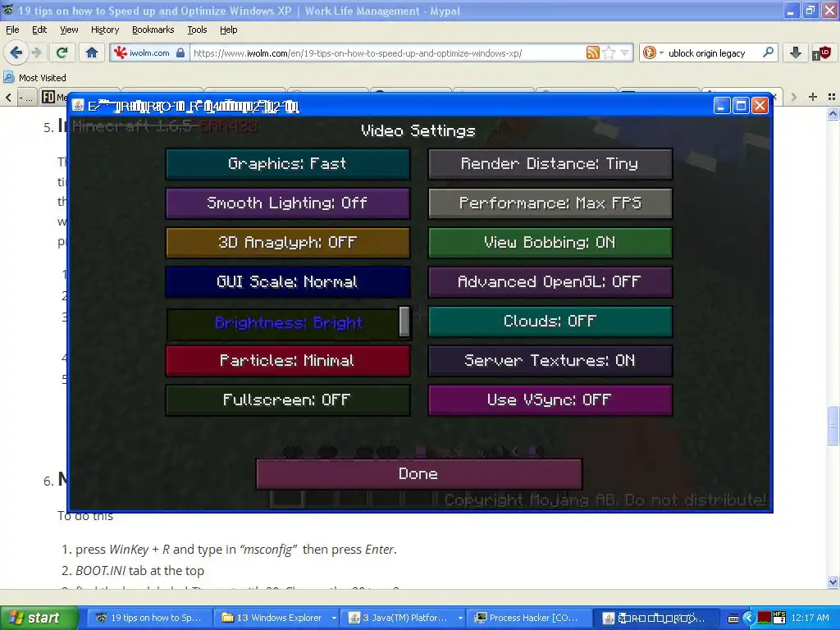Open the Tools menu
The height and width of the screenshot is (630, 840).
pyautogui.click(x=197, y=30)
